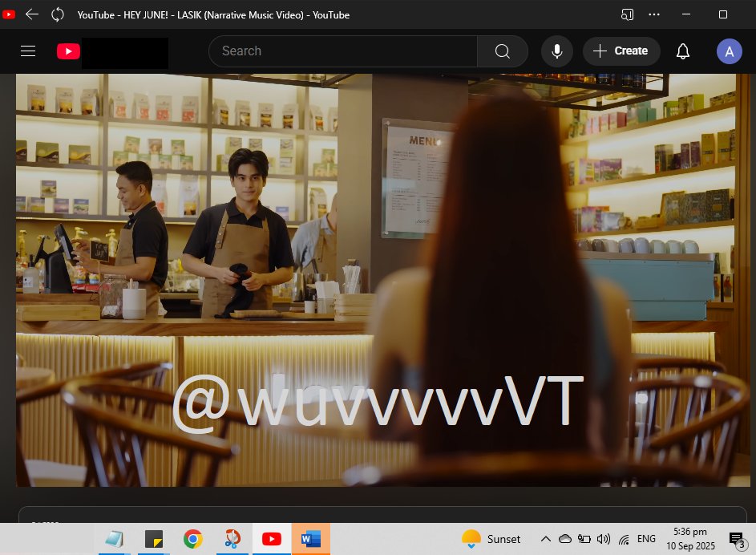Viewport: 756px width, 555px height.
Task: Open the notifications bell
Action: pyautogui.click(x=683, y=51)
